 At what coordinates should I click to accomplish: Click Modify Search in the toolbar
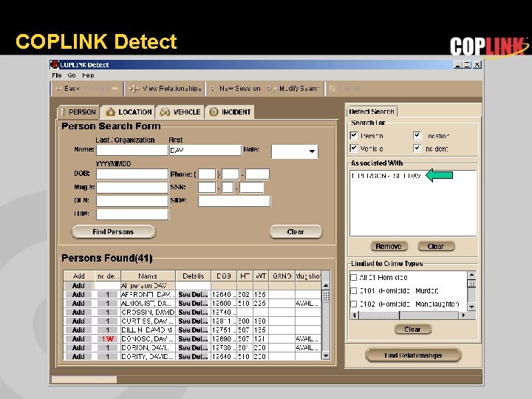click(x=293, y=89)
